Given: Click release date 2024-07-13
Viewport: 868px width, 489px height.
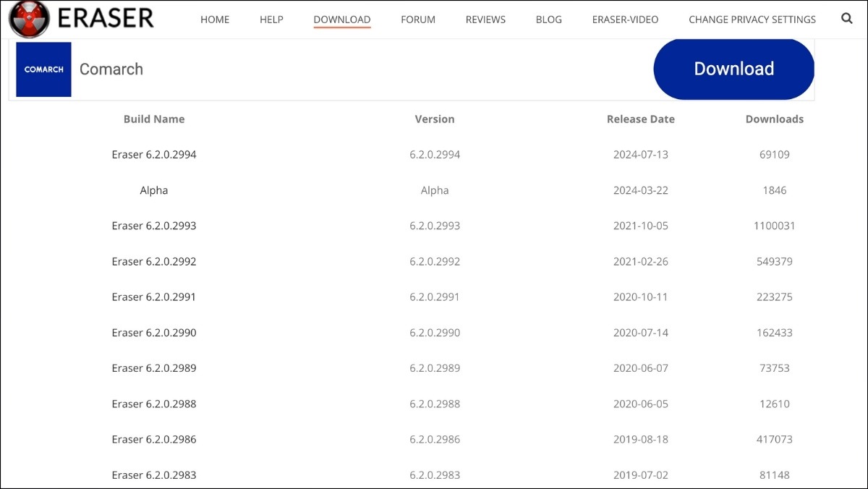Looking at the screenshot, I should tap(641, 155).
